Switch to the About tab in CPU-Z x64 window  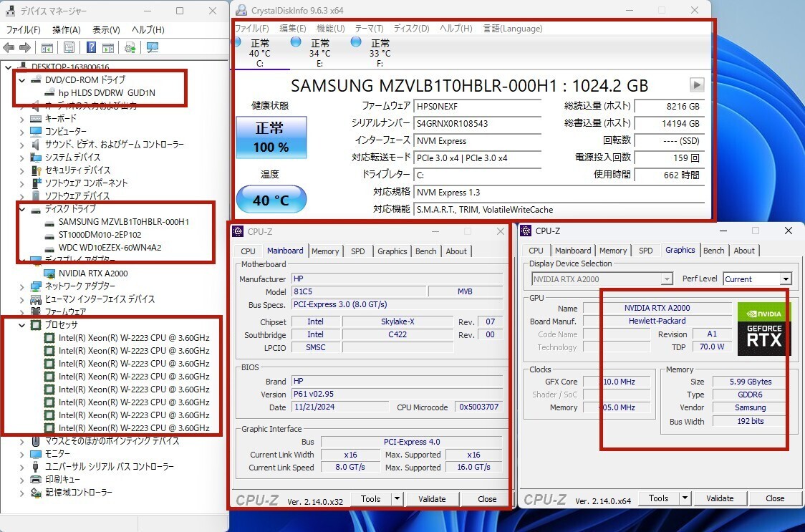coord(744,251)
